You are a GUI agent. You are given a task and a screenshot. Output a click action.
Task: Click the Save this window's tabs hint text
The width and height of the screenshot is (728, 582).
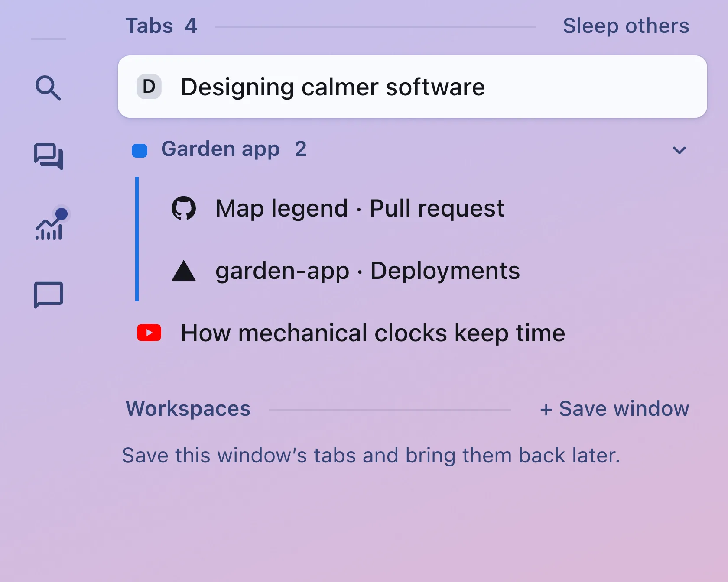click(x=371, y=456)
